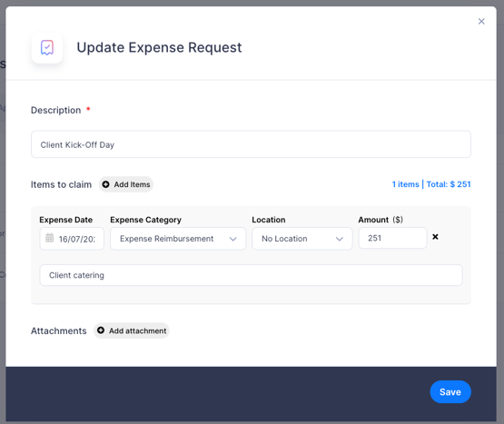Open the Location dropdown
504x424 pixels.
[x=302, y=239]
